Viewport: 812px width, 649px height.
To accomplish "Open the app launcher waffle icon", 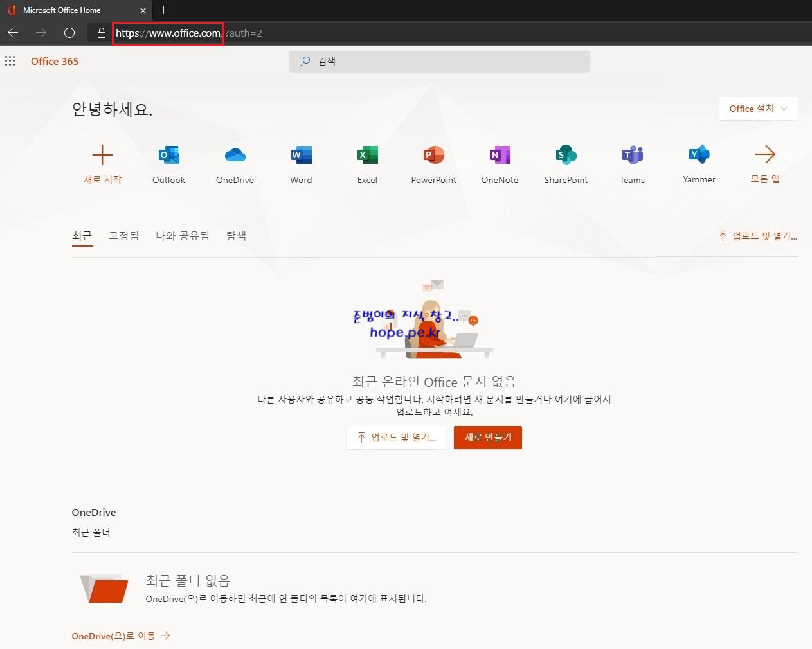I will (10, 61).
